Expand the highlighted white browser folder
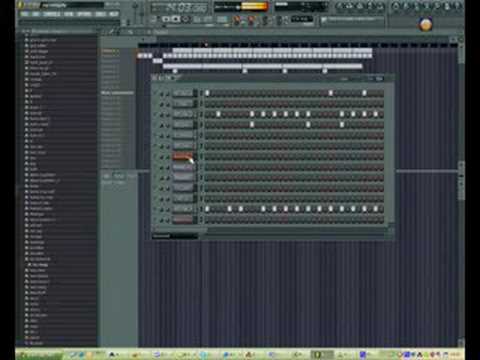 tap(39, 265)
